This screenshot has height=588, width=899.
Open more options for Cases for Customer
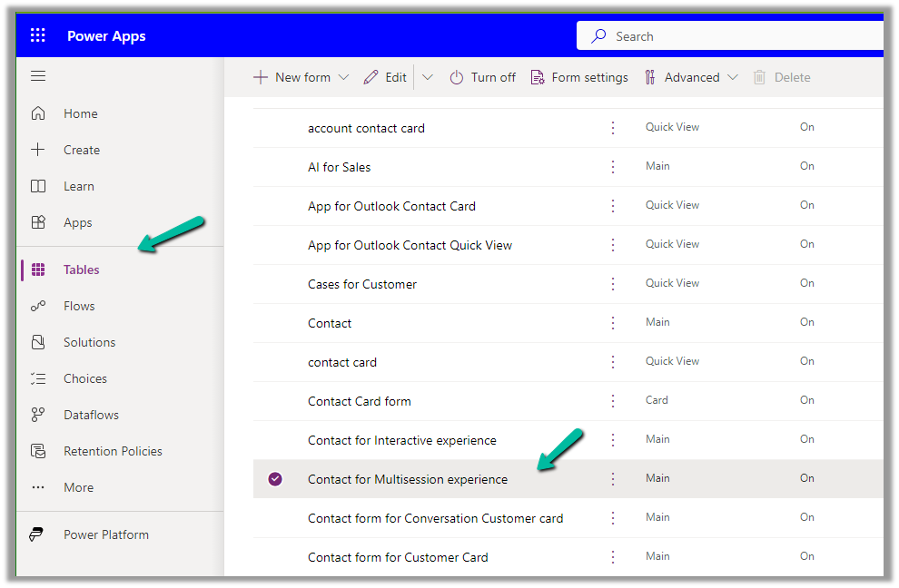(613, 284)
